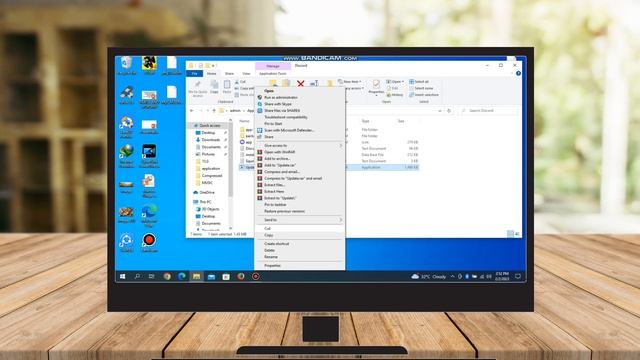Click the taskbar search icon

point(137,276)
